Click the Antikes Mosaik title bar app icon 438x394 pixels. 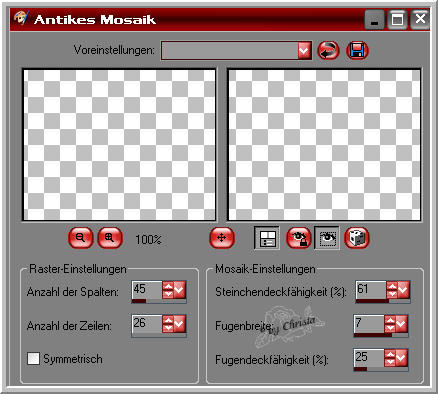pos(21,18)
